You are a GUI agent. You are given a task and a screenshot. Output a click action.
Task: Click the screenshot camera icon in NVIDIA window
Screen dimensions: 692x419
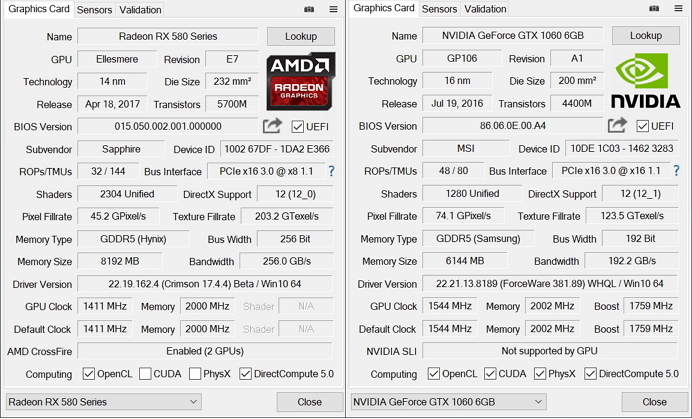(x=654, y=9)
